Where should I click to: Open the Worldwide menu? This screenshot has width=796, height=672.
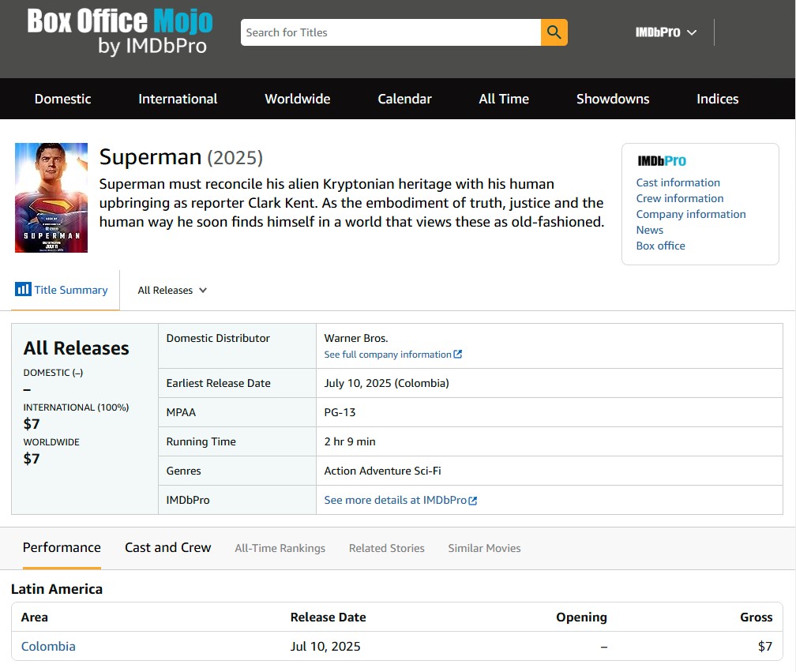coord(298,99)
